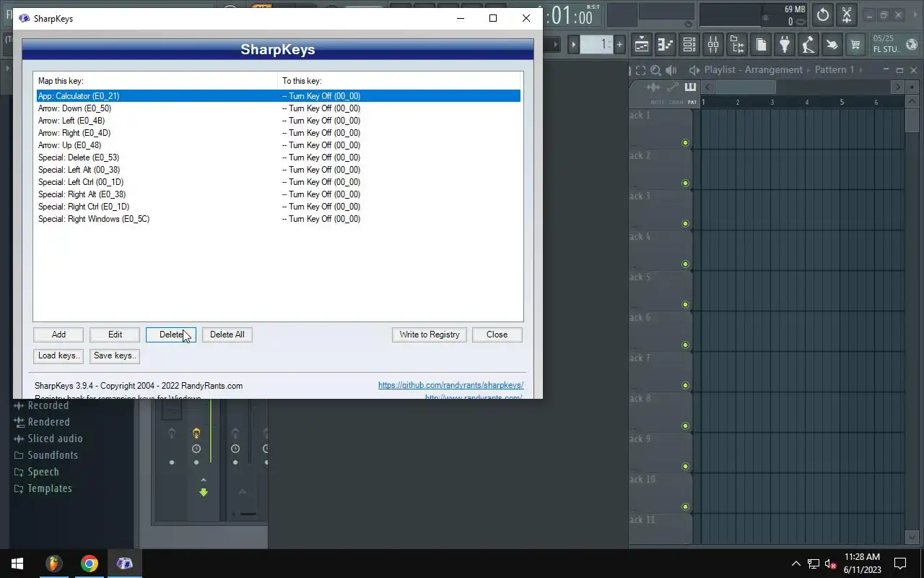Open Windows Start menu

pyautogui.click(x=17, y=564)
